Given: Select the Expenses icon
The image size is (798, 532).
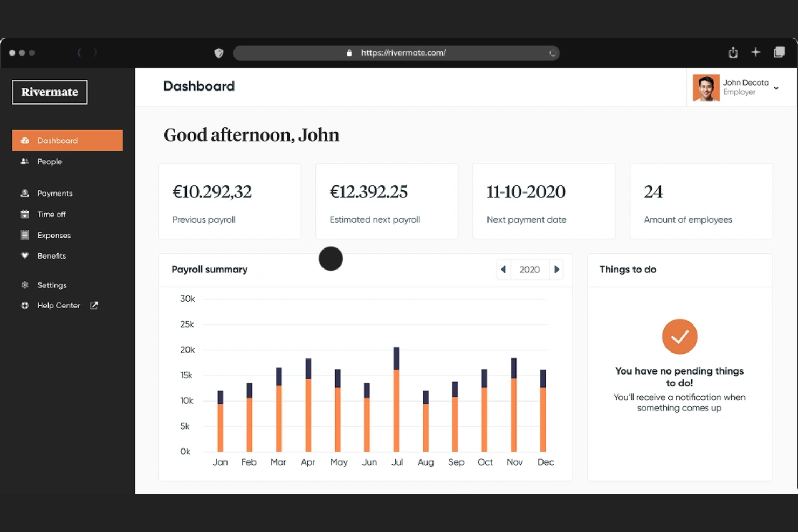Looking at the screenshot, I should coord(25,235).
